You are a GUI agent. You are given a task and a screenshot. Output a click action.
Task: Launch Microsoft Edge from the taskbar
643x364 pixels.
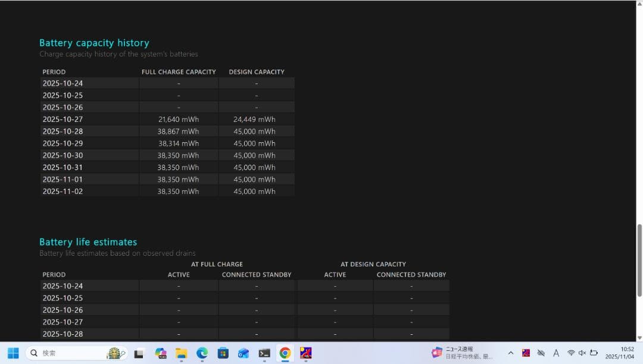[x=202, y=353]
